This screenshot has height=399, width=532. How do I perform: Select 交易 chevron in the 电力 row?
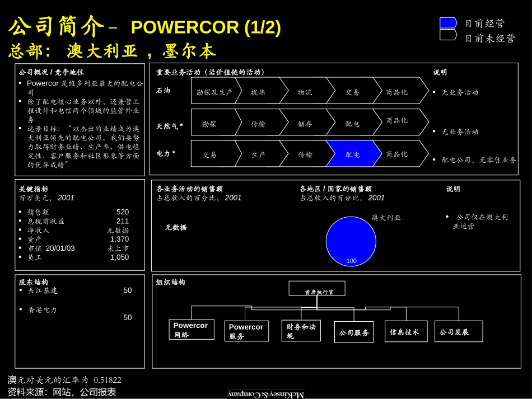216,154
